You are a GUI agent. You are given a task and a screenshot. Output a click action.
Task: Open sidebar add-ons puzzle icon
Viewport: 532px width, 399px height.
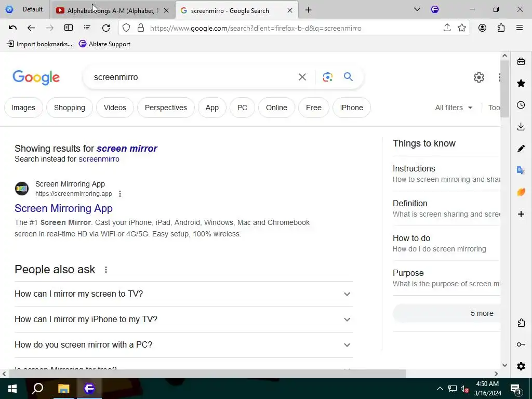click(x=521, y=323)
